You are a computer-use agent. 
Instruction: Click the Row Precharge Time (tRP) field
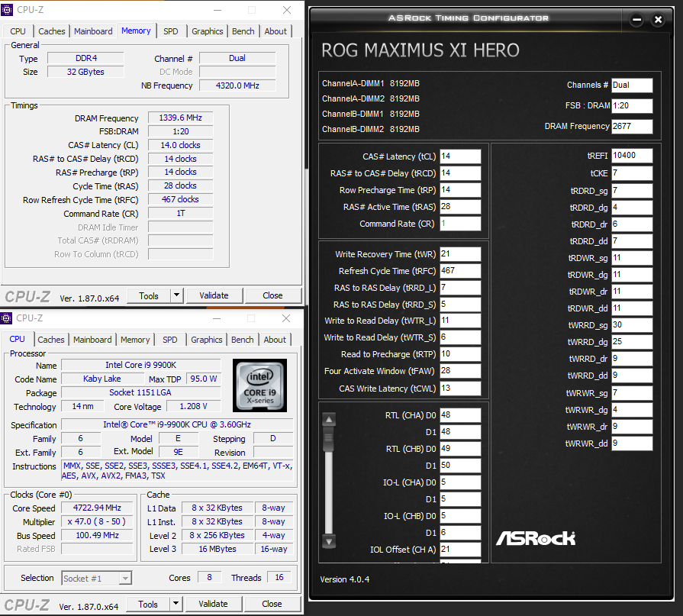[x=460, y=190]
